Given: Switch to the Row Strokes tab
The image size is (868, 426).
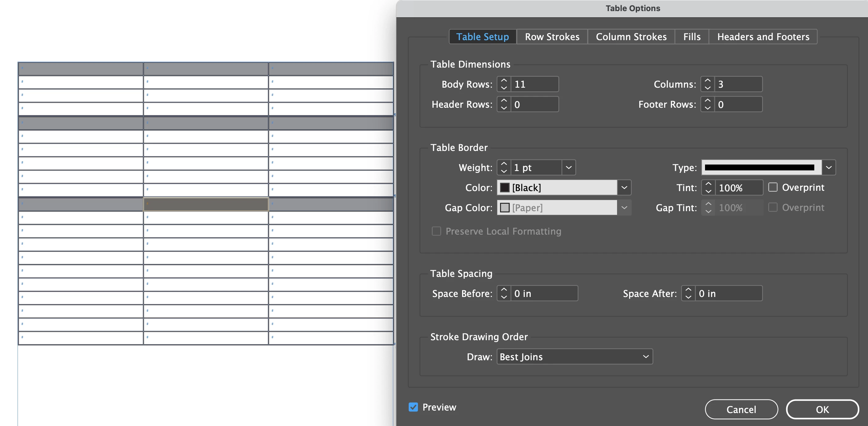Looking at the screenshot, I should pos(552,37).
